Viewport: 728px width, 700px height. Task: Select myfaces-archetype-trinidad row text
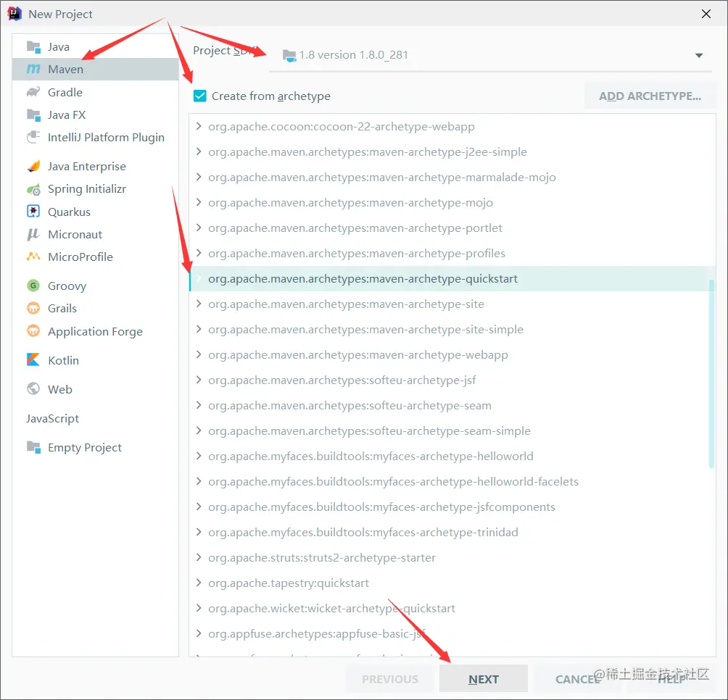point(363,532)
